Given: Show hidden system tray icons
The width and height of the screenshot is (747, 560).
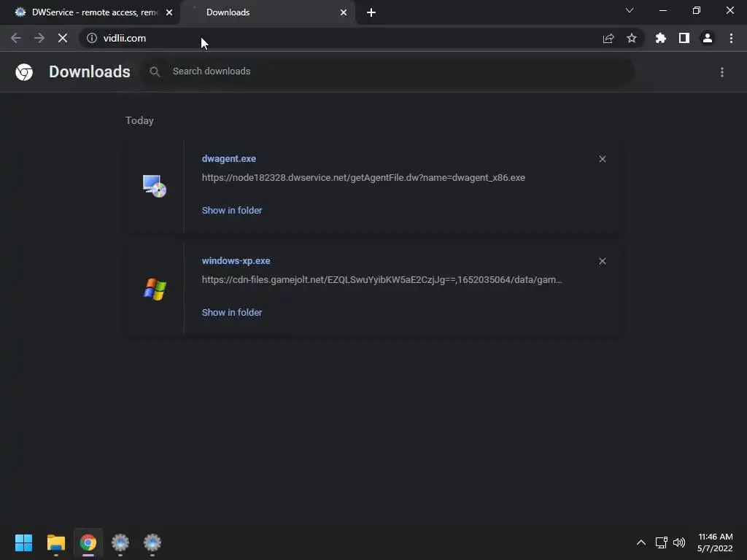Looking at the screenshot, I should pos(641,542).
